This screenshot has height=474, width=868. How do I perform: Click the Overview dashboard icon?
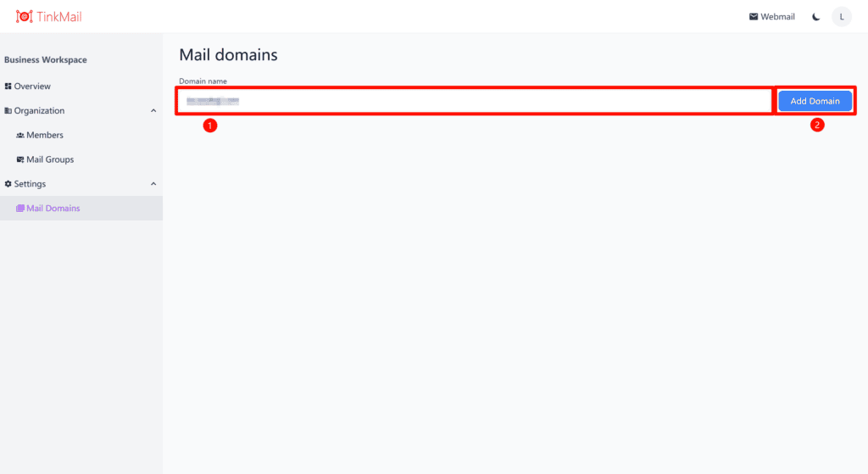8,86
